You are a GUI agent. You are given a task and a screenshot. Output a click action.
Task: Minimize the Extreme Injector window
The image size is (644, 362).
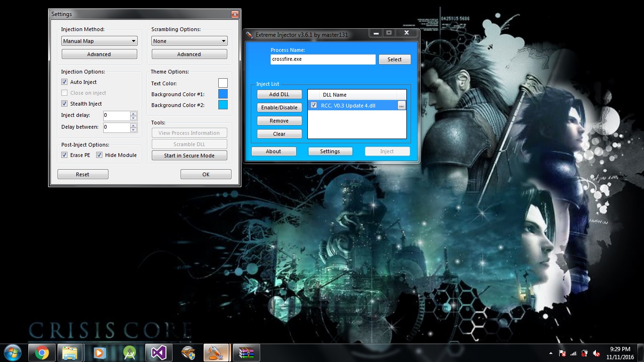coord(376,33)
